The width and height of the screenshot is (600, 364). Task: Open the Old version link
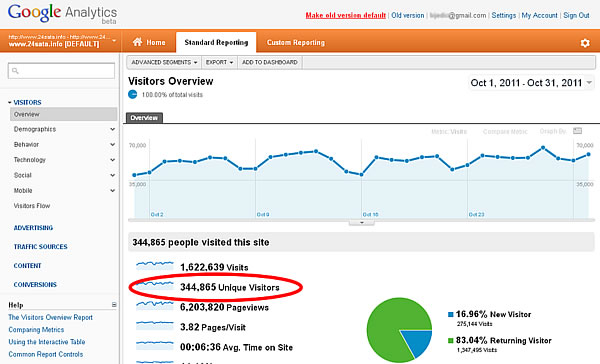click(408, 15)
